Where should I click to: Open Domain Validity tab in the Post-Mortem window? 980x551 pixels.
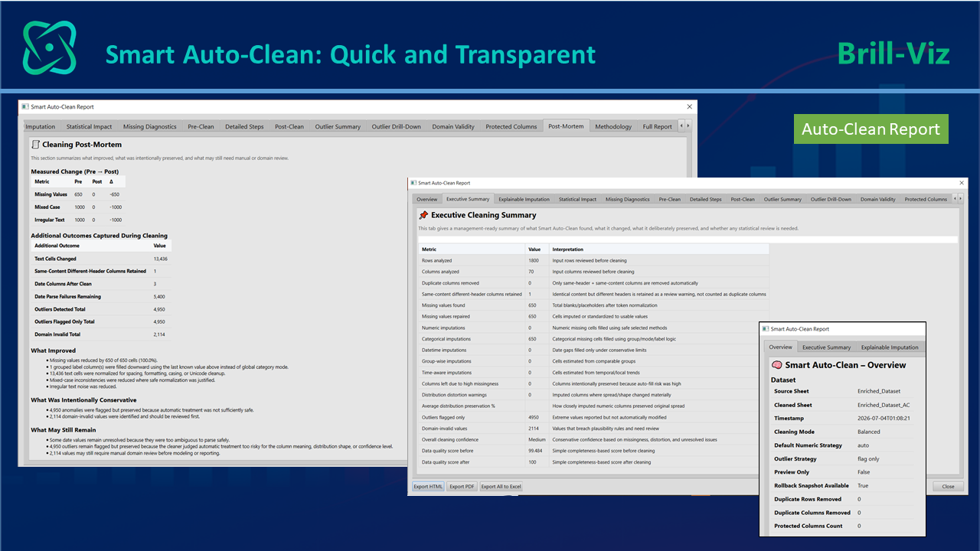(453, 126)
